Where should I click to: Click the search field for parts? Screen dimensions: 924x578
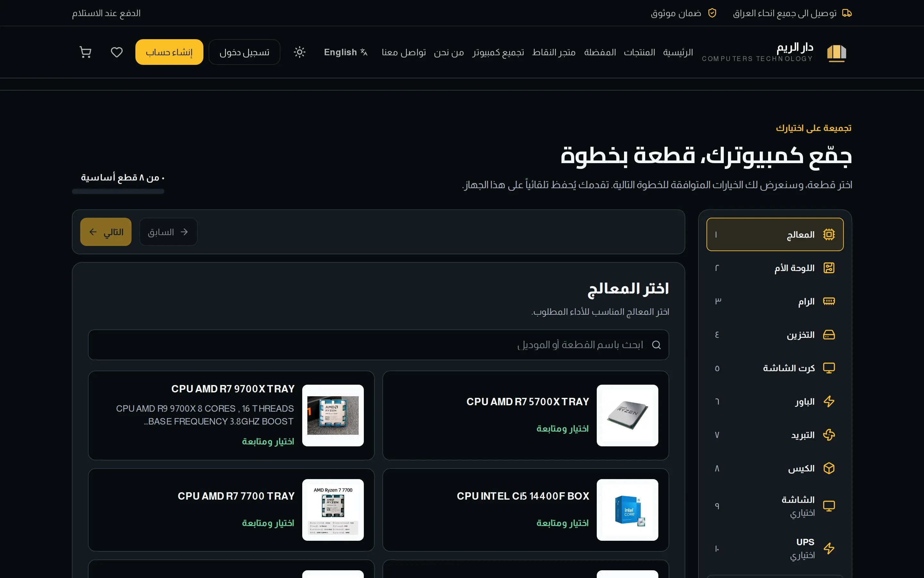click(378, 345)
